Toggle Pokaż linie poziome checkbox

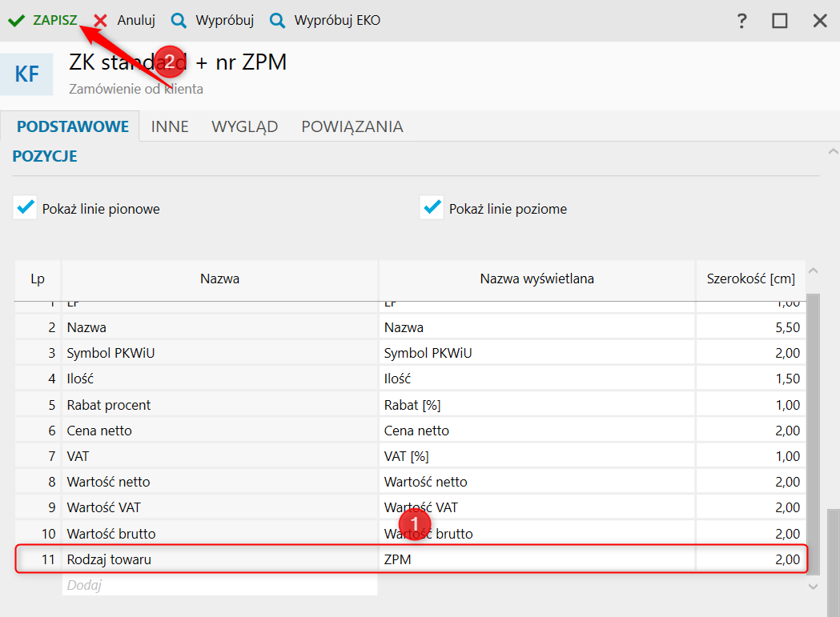tap(432, 208)
